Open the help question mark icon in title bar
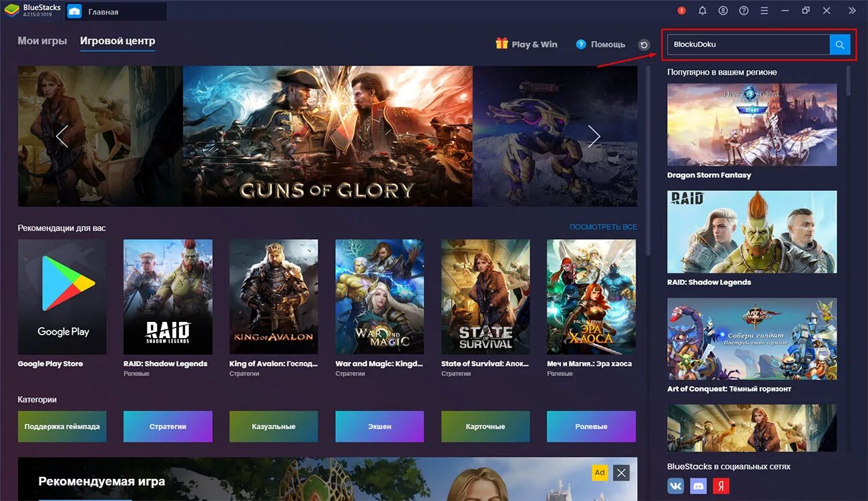This screenshot has width=868, height=501. click(744, 11)
